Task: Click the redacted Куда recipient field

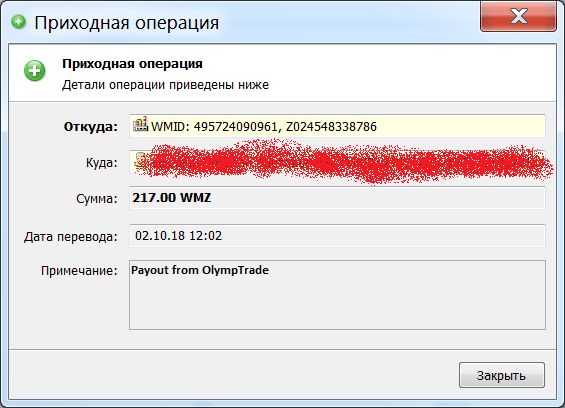Action: 337,162
